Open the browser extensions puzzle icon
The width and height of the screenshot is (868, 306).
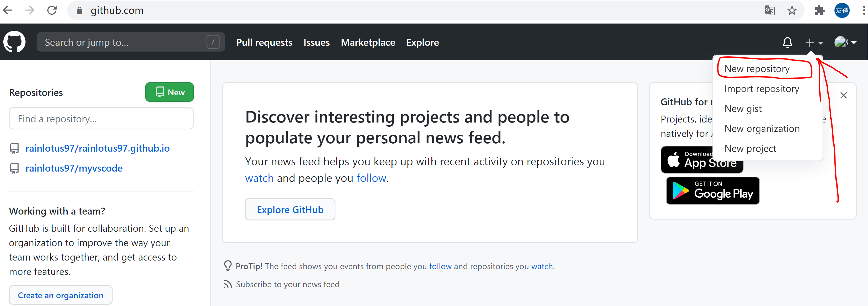pos(819,11)
